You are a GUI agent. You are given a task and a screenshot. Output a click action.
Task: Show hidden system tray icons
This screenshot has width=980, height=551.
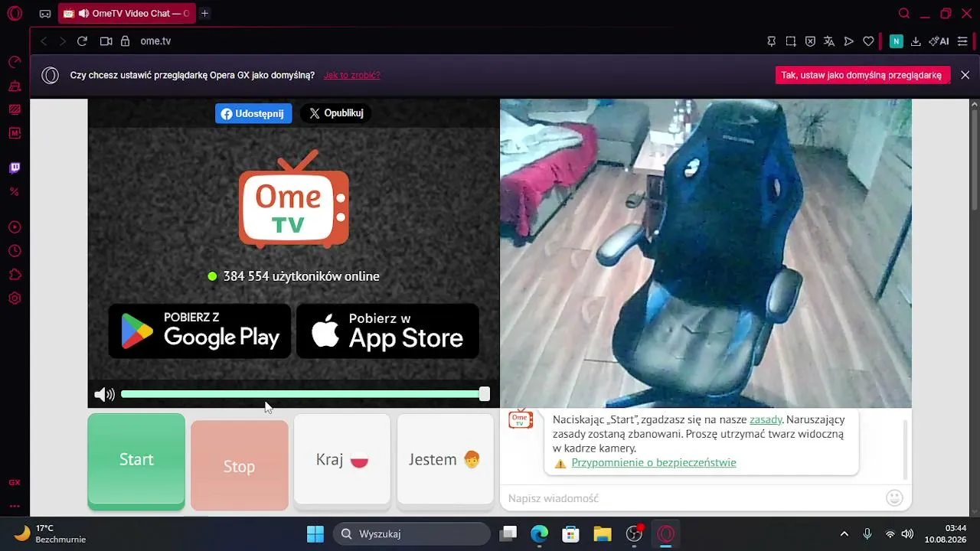(844, 534)
